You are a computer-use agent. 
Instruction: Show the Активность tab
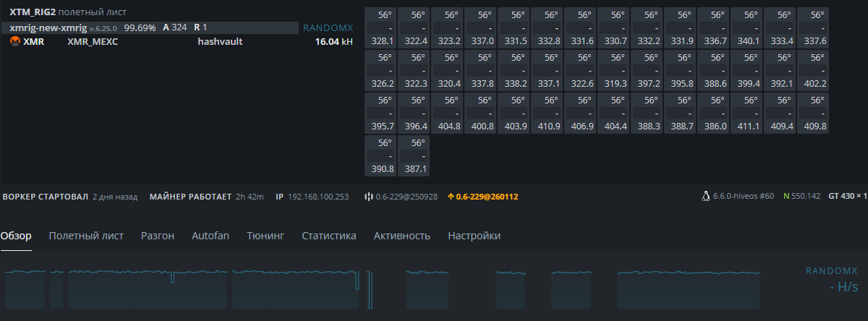(x=402, y=236)
